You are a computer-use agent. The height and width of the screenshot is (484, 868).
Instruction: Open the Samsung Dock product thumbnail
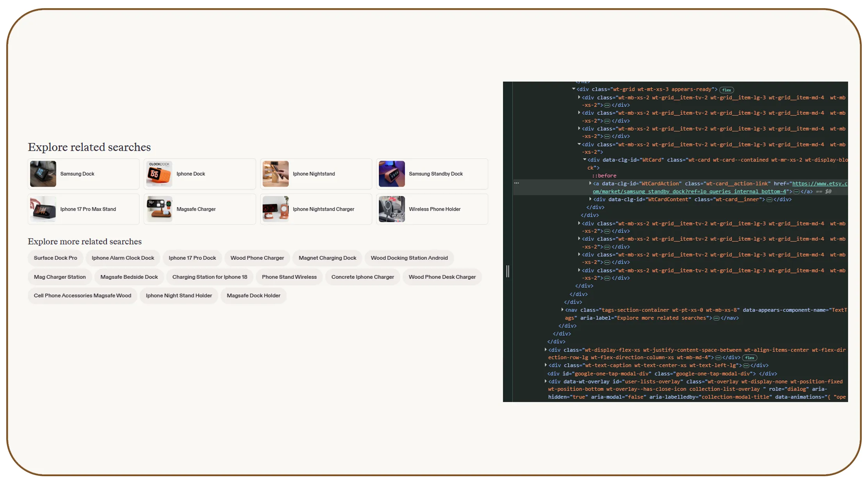click(43, 174)
